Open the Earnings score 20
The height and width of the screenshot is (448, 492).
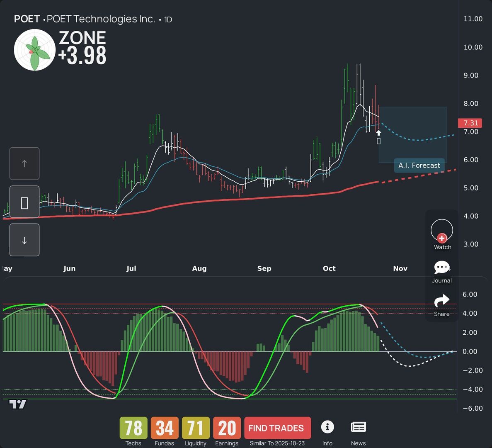[x=227, y=428]
